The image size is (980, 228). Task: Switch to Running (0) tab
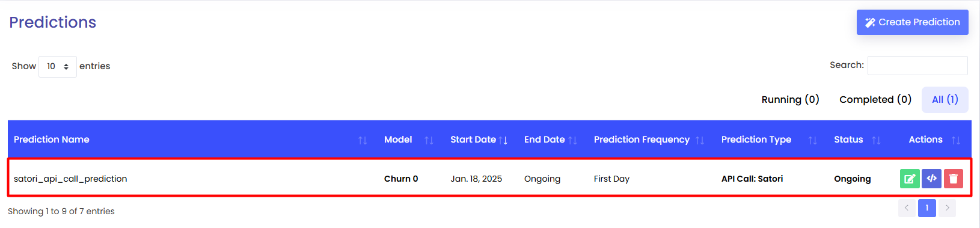pos(790,100)
